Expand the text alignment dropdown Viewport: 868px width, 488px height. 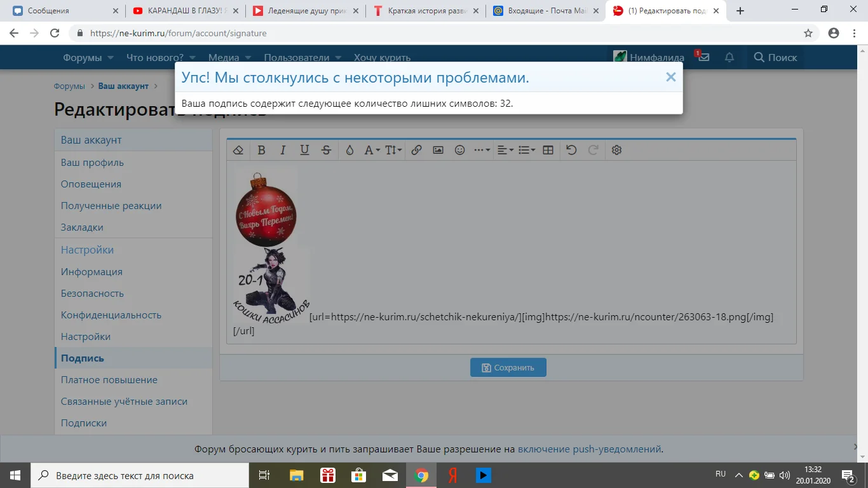[504, 150]
